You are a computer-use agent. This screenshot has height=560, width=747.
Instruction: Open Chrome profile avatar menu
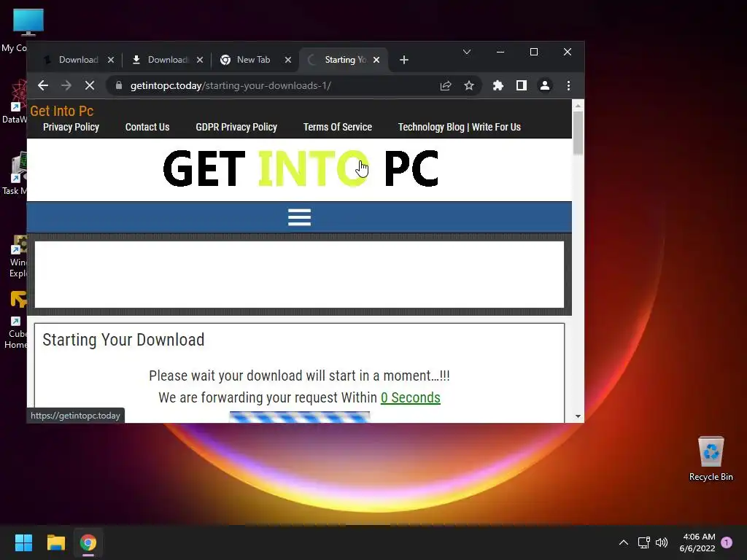[x=544, y=86]
